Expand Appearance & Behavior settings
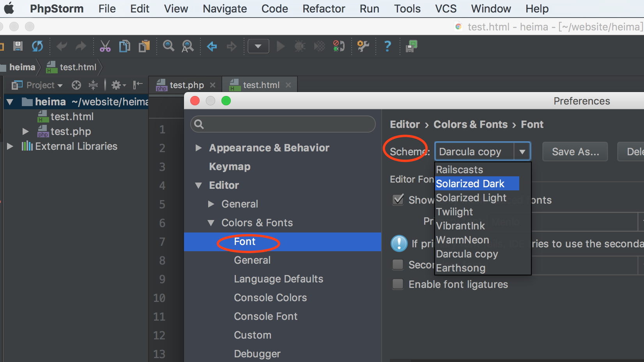This screenshot has width=644, height=362. point(199,148)
